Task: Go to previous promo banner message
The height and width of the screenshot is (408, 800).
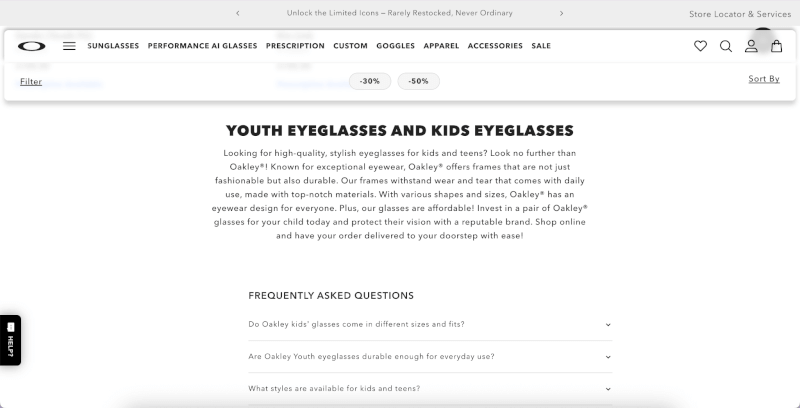Action: coord(238,13)
